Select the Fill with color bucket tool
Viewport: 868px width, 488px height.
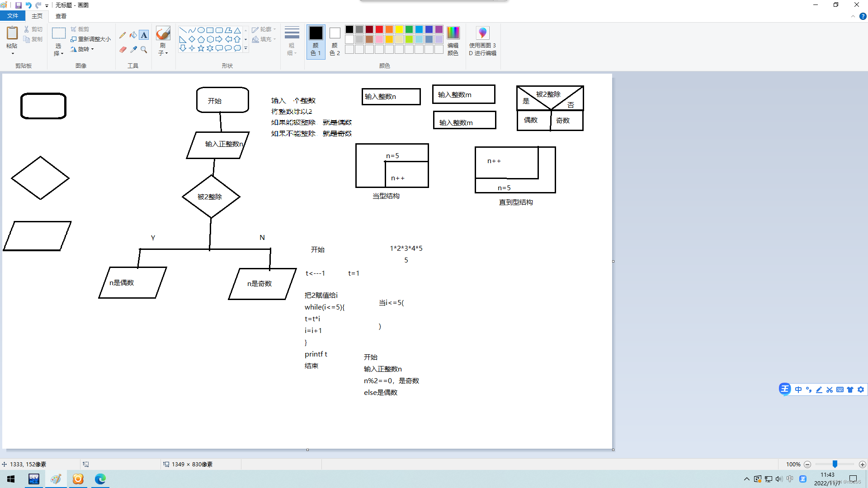coord(133,35)
